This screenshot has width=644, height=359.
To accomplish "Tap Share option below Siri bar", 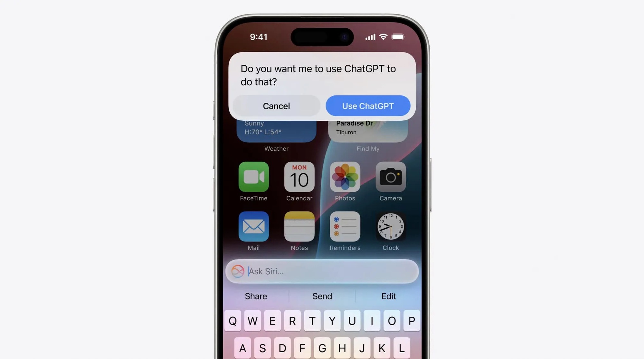I will [255, 296].
